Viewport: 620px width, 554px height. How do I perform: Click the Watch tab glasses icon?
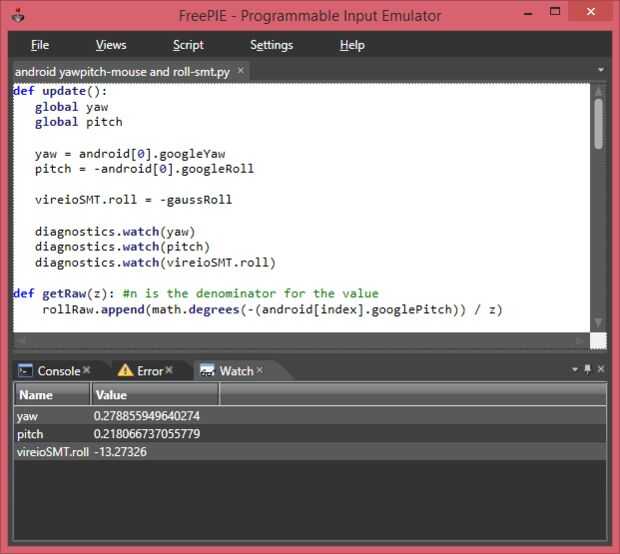coord(207,370)
